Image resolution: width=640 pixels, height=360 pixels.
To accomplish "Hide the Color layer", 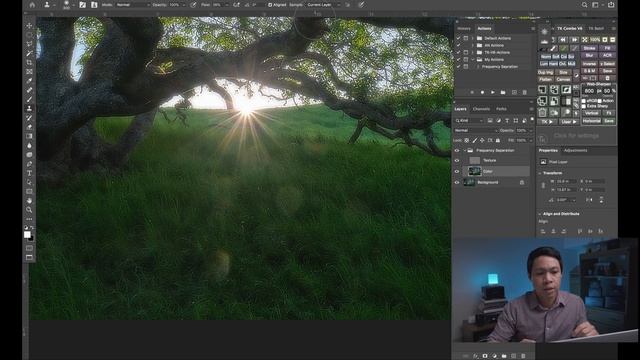I will 457,171.
